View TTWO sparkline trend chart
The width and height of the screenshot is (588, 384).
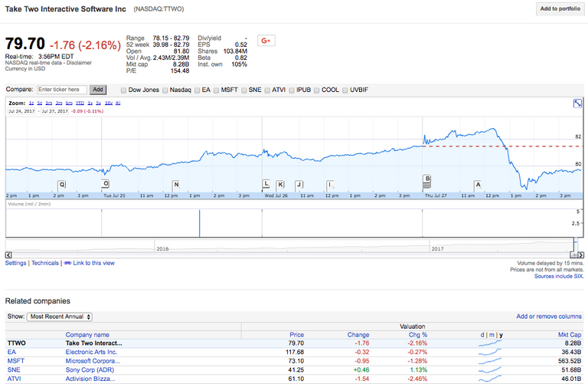pyautogui.click(x=490, y=343)
